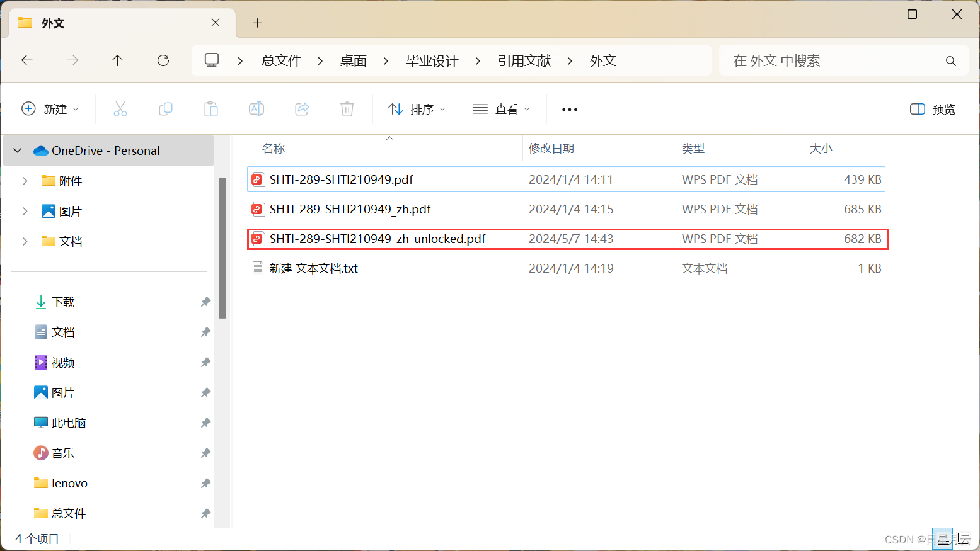Navigate to 桌面 in breadcrumb
Viewport: 980px width, 551px height.
coord(354,60)
